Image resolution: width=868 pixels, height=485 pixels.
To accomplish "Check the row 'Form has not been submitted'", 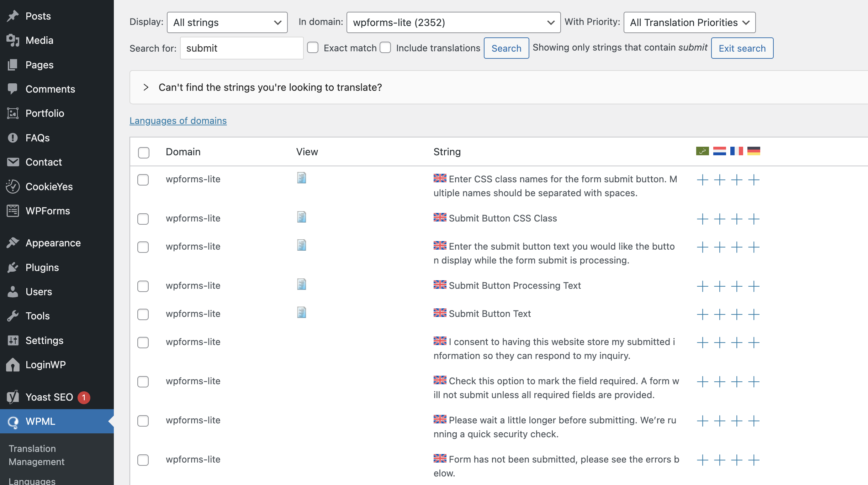I will (143, 460).
